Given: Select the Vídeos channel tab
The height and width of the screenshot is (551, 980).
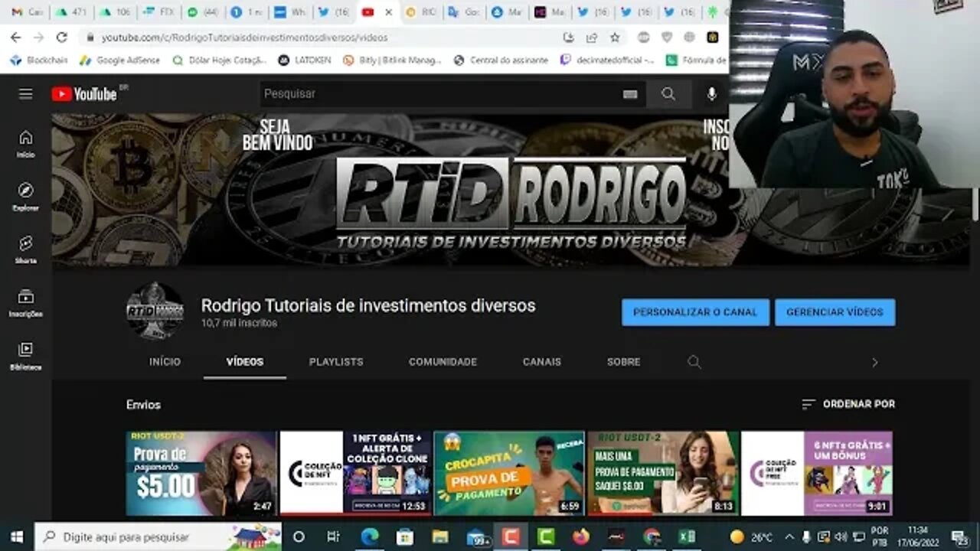Looking at the screenshot, I should point(245,362).
